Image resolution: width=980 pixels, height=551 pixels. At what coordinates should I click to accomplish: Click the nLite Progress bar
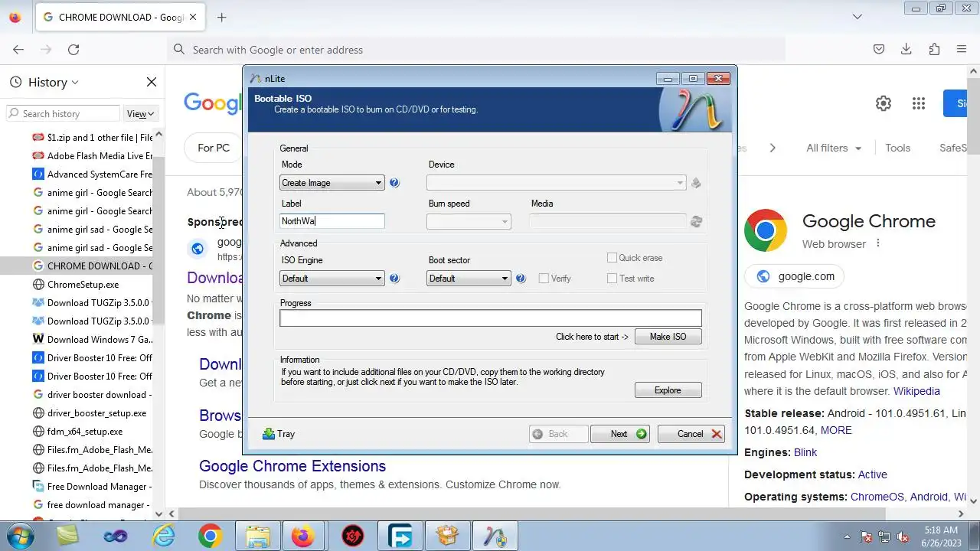[x=491, y=318]
